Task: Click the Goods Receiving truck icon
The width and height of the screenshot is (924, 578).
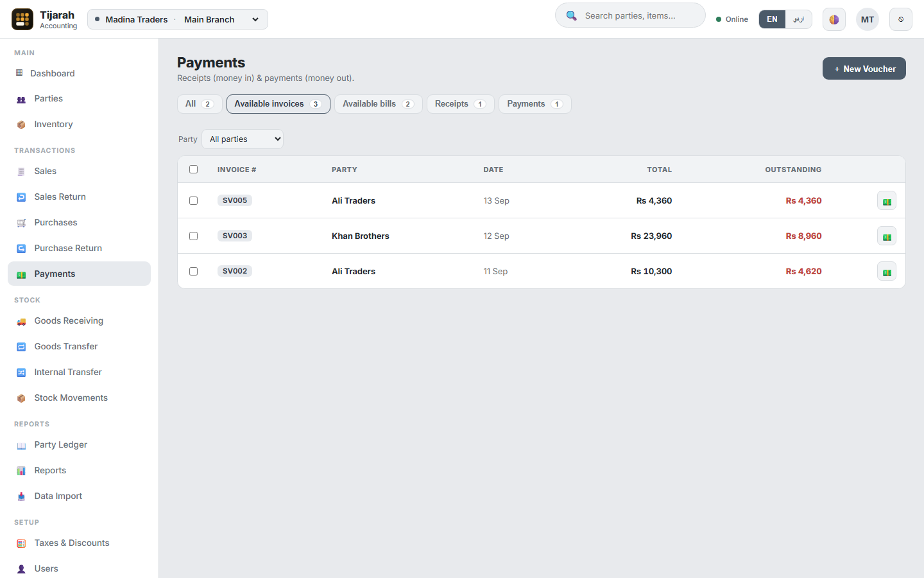Action: [21, 321]
